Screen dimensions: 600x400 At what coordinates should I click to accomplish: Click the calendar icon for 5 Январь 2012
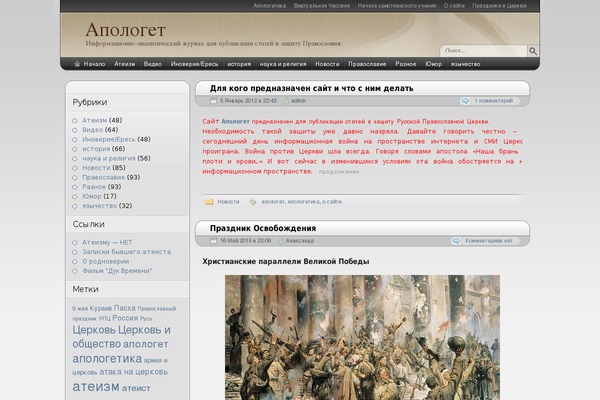tap(214, 101)
